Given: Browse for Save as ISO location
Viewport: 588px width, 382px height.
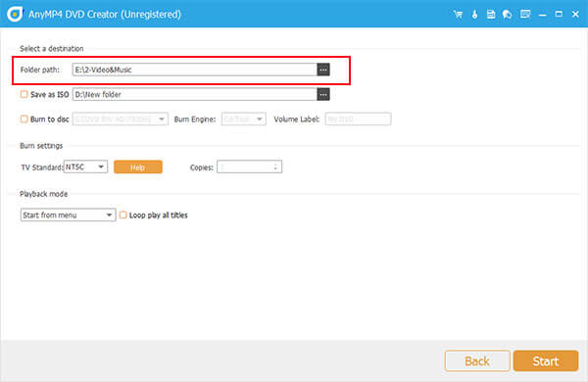Looking at the screenshot, I should tap(323, 94).
